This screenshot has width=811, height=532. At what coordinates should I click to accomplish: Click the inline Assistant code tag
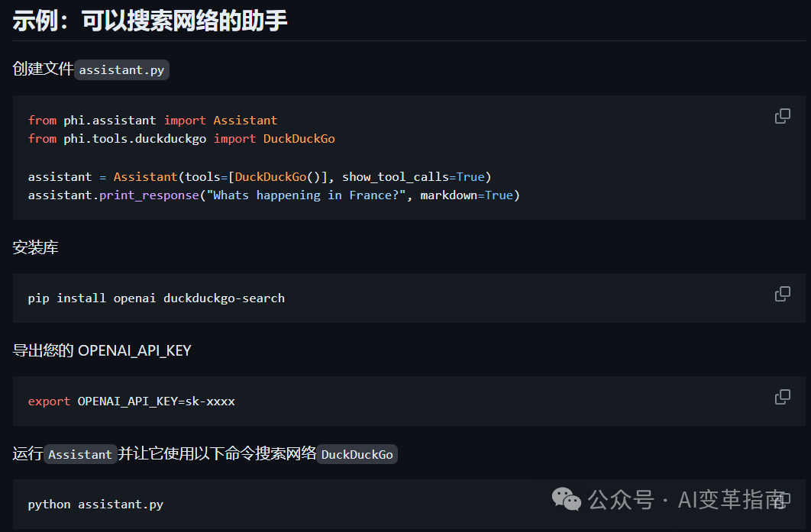click(80, 455)
